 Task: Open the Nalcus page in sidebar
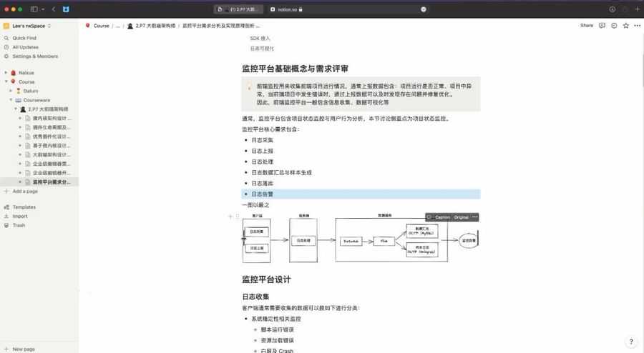pyautogui.click(x=26, y=73)
